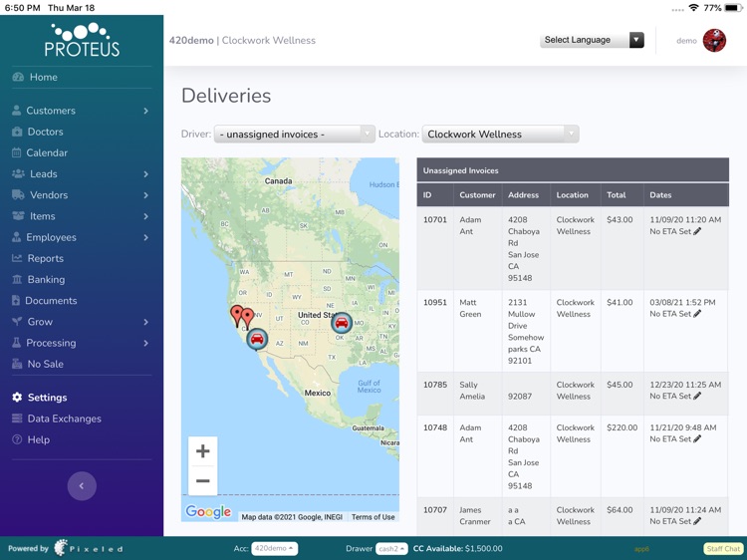Open the Location Clockwork Wellness dropdown
Viewport: 747px width, 560px height.
point(500,135)
